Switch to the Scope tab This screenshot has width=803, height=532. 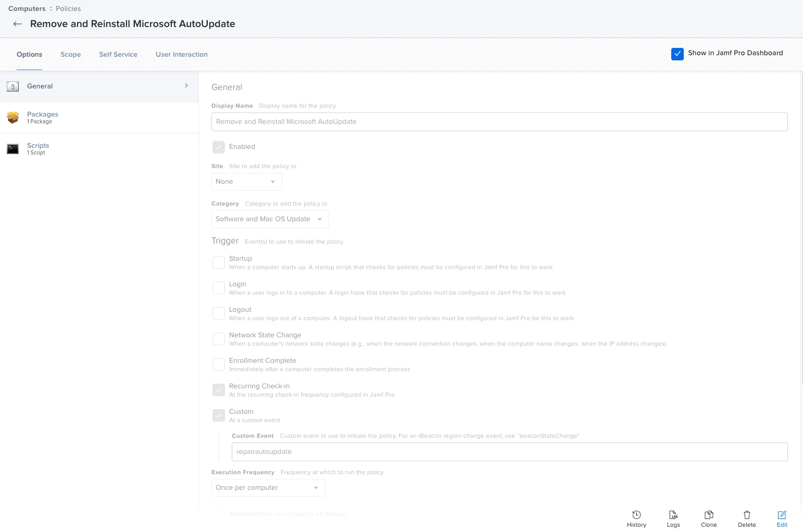pyautogui.click(x=71, y=54)
